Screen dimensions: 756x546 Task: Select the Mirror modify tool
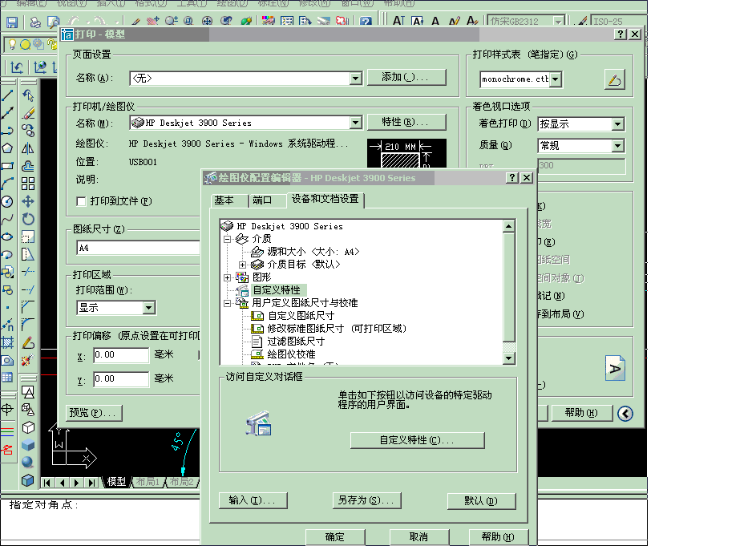coord(28,148)
